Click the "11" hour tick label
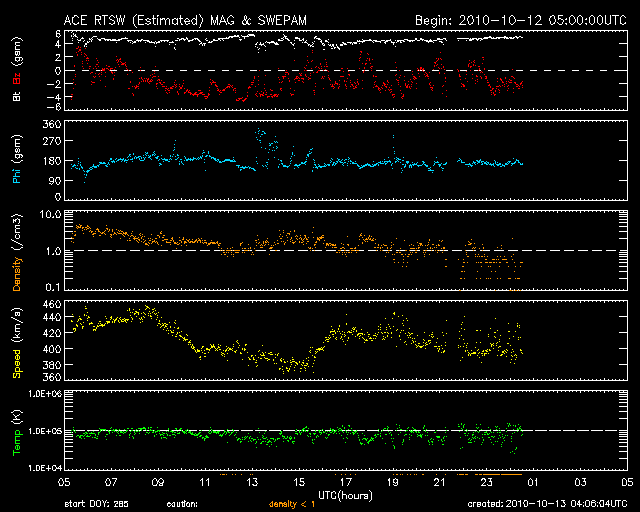 tap(204, 482)
